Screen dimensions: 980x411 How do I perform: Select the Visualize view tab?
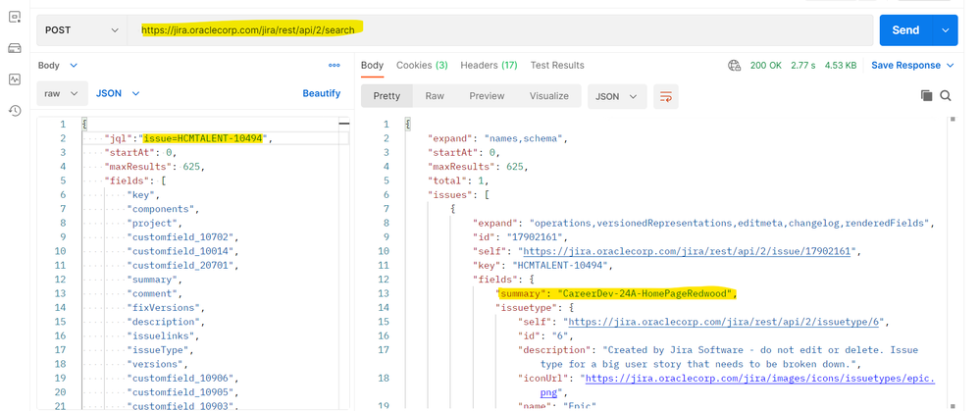pos(549,96)
